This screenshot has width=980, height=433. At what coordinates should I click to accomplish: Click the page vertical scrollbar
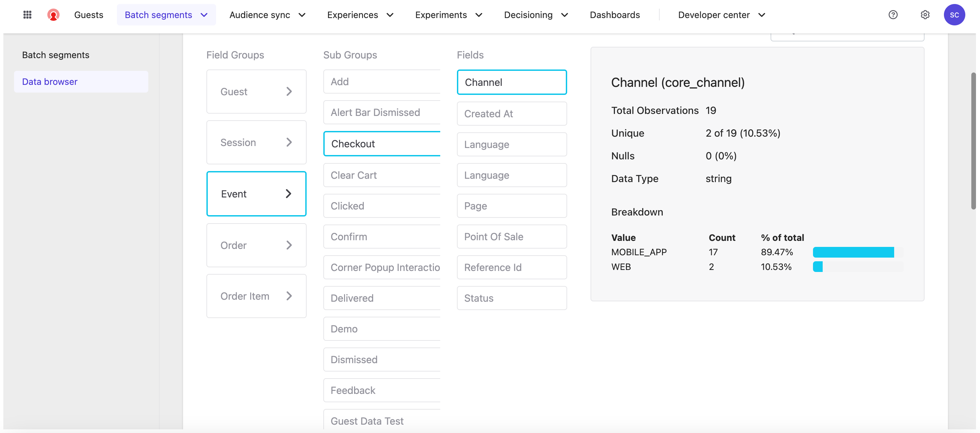coord(973,141)
